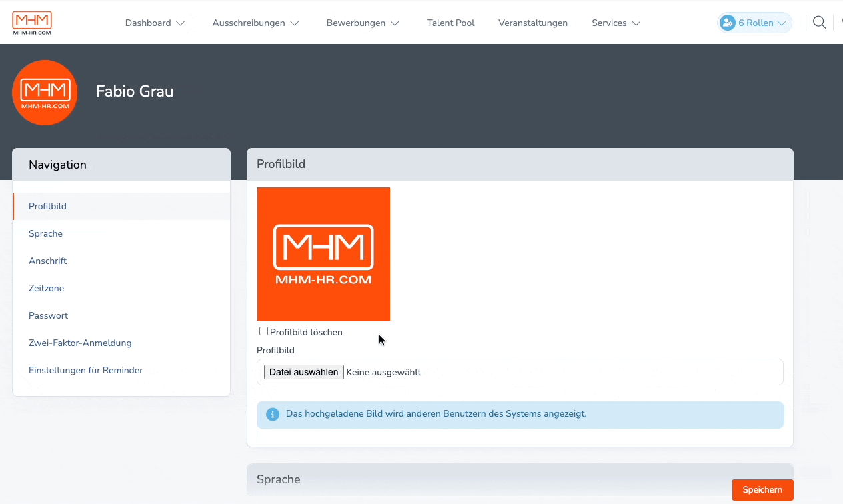843x504 pixels.
Task: Click the large square profile picture preview
Action: 323,254
